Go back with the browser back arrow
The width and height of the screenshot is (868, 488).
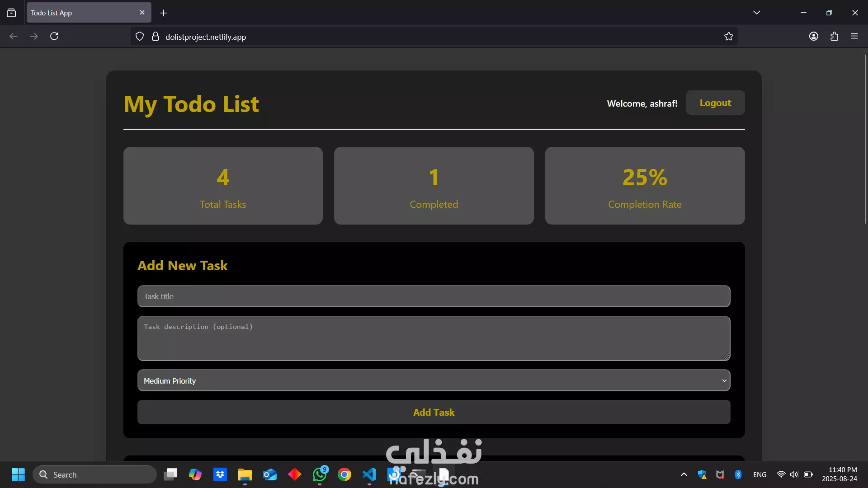14,36
